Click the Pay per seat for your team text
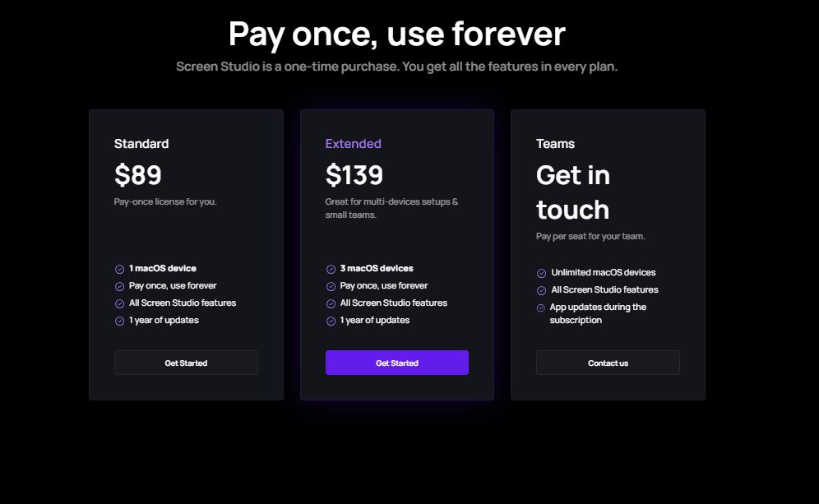The width and height of the screenshot is (819, 504). click(x=590, y=236)
